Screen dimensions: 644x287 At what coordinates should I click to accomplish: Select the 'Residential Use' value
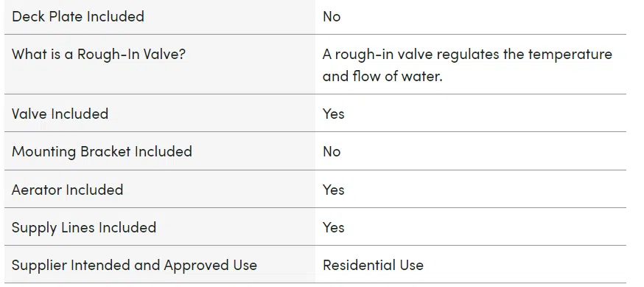click(x=373, y=265)
